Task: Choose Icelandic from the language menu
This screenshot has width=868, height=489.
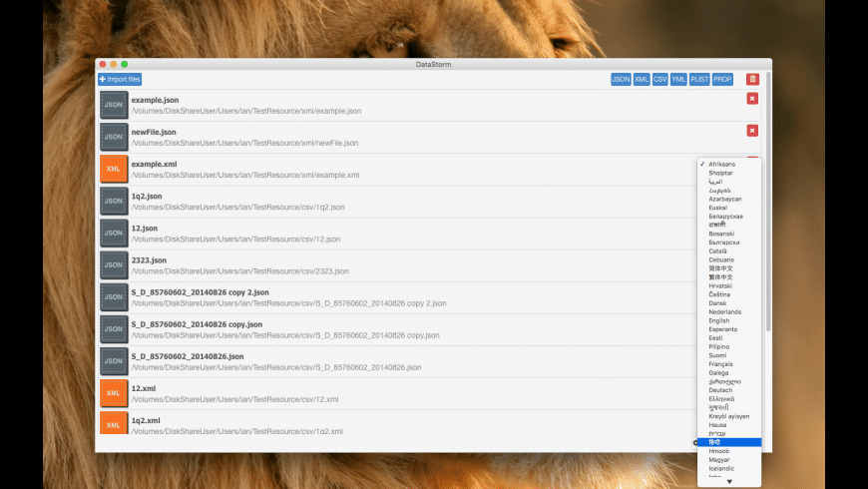Action: coord(729,468)
